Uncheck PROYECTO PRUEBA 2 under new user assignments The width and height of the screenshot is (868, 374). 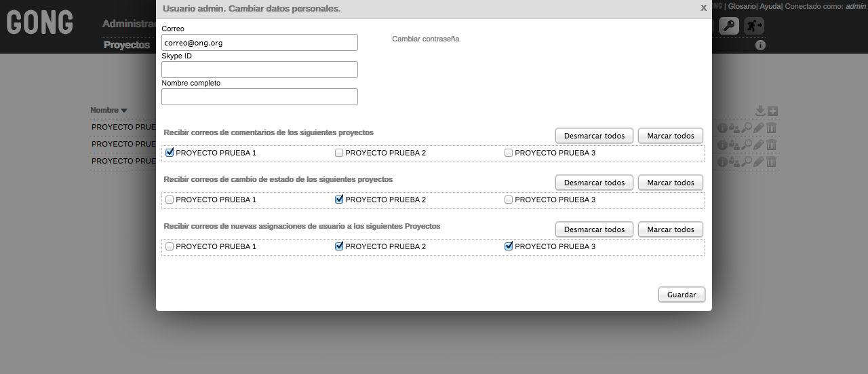point(339,246)
